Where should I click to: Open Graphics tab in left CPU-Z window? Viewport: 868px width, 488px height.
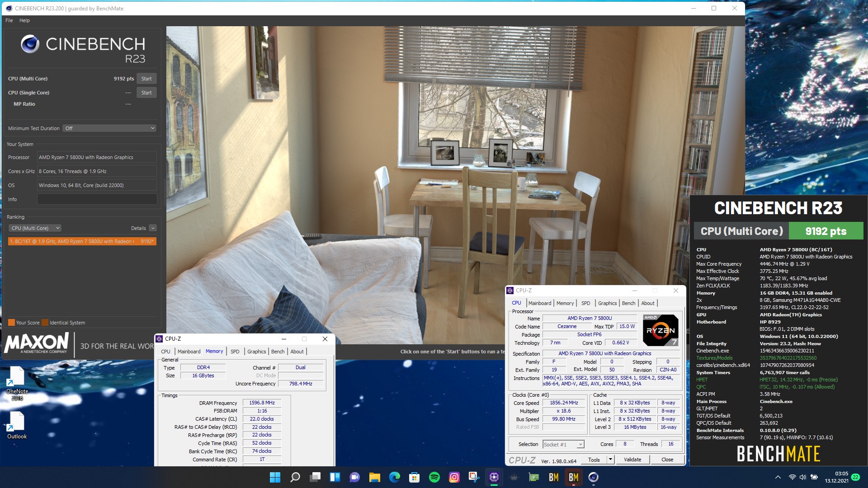(256, 352)
